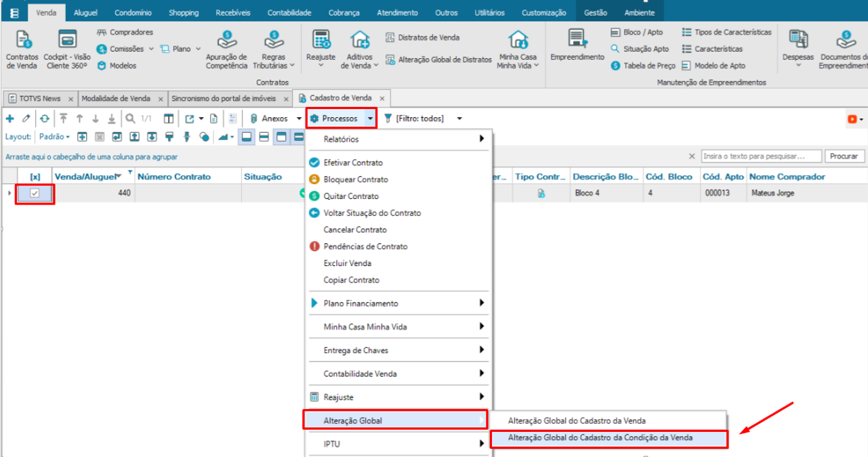The image size is (868, 457).
Task: Open the Processos dropdown arrow
Action: (x=370, y=118)
